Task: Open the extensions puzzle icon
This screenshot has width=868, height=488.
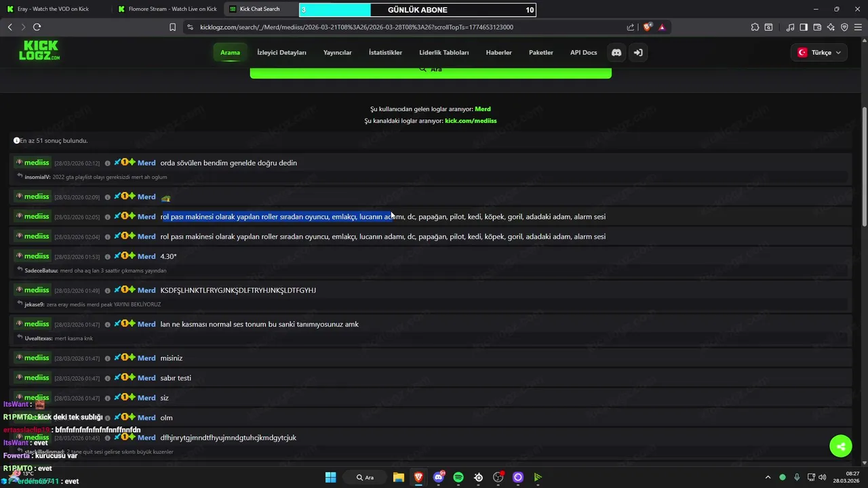Action: 755,27
